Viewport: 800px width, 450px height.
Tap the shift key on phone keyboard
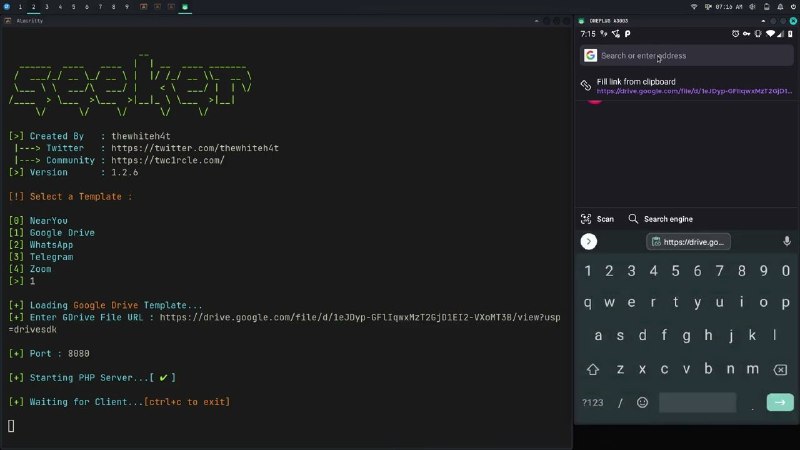tap(592, 369)
